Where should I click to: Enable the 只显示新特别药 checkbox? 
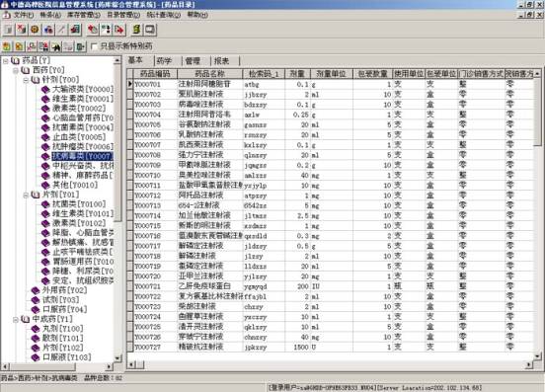pos(94,46)
